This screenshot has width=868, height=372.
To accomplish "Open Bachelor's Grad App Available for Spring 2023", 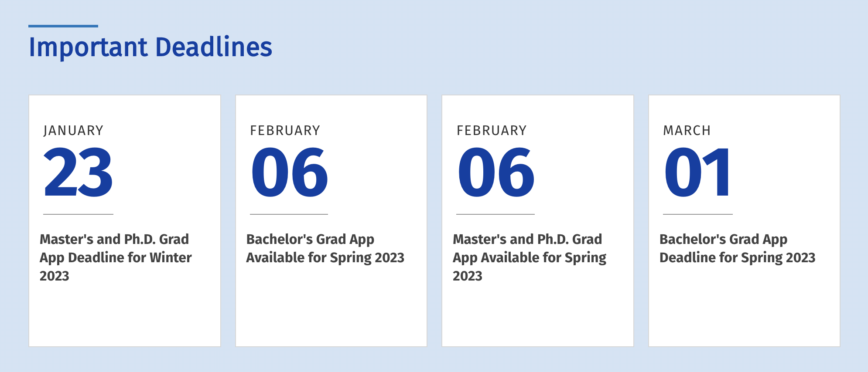I will tap(325, 248).
